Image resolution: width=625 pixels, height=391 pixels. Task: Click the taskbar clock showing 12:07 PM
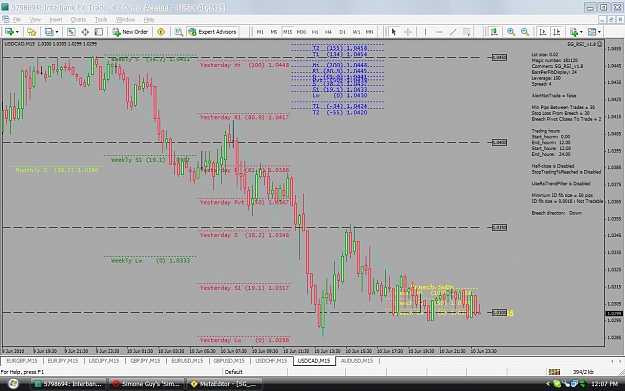[604, 384]
